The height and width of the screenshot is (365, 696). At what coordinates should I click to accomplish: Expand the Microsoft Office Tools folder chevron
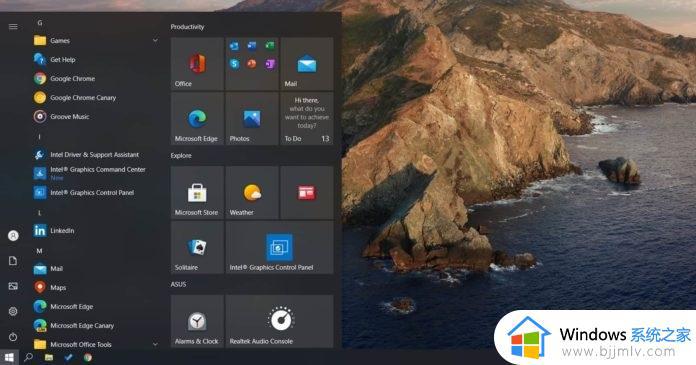click(155, 344)
